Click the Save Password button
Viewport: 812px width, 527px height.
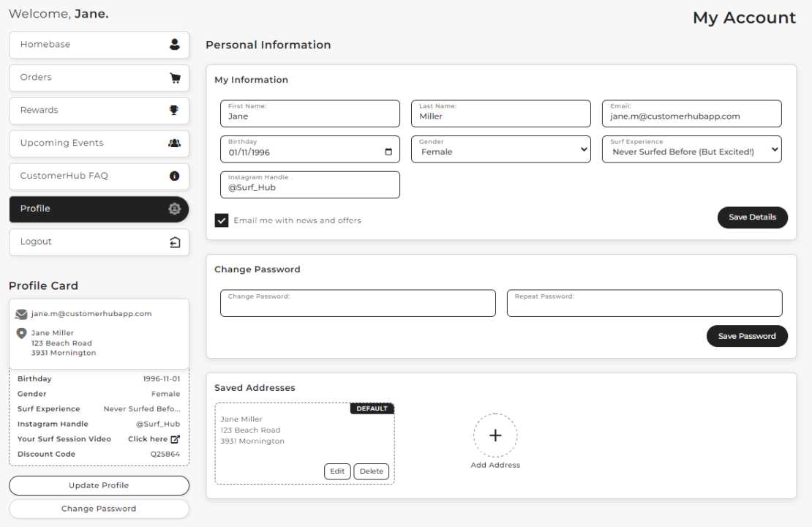coord(747,336)
